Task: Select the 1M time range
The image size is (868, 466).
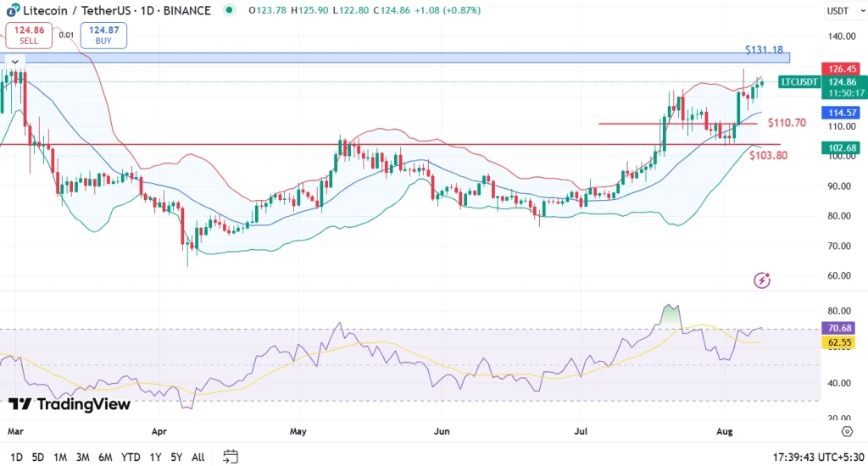Action: (60, 458)
